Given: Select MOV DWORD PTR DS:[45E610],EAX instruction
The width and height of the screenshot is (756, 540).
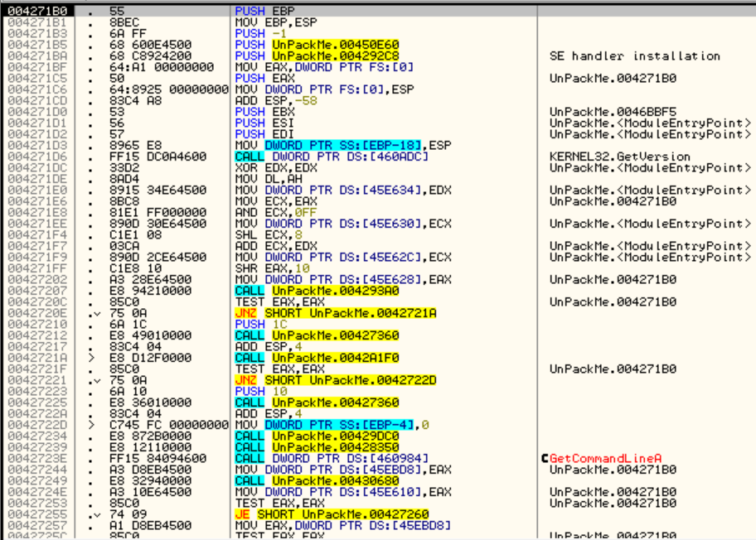Looking at the screenshot, I should [x=343, y=492].
